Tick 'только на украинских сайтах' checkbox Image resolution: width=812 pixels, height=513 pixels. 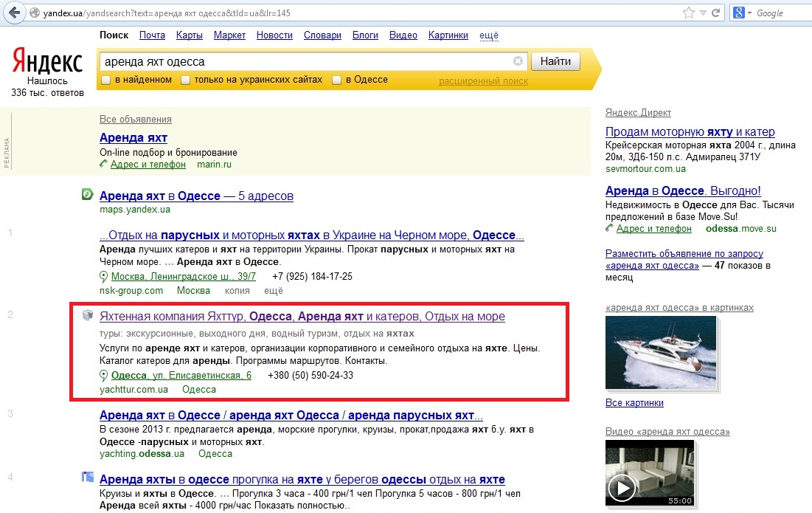pyautogui.click(x=185, y=80)
